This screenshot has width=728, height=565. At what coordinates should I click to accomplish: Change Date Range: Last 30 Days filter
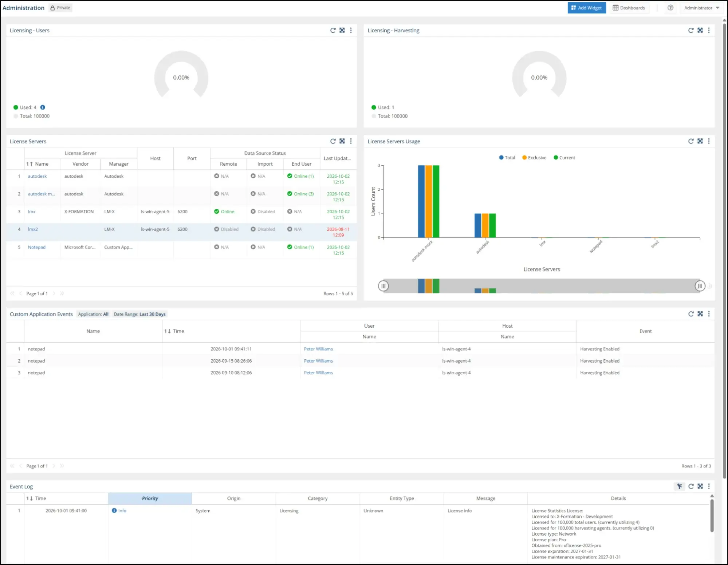point(139,314)
